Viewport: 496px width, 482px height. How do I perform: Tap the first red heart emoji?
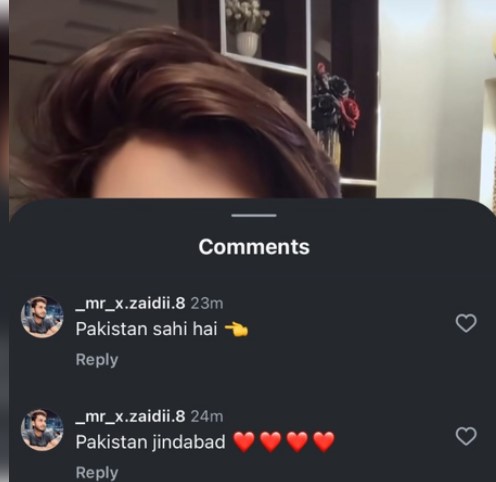(244, 442)
